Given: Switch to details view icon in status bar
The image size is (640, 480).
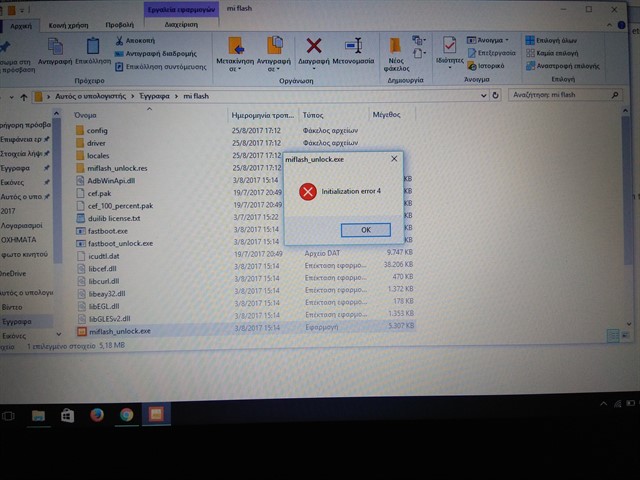Looking at the screenshot, I should click(x=613, y=336).
